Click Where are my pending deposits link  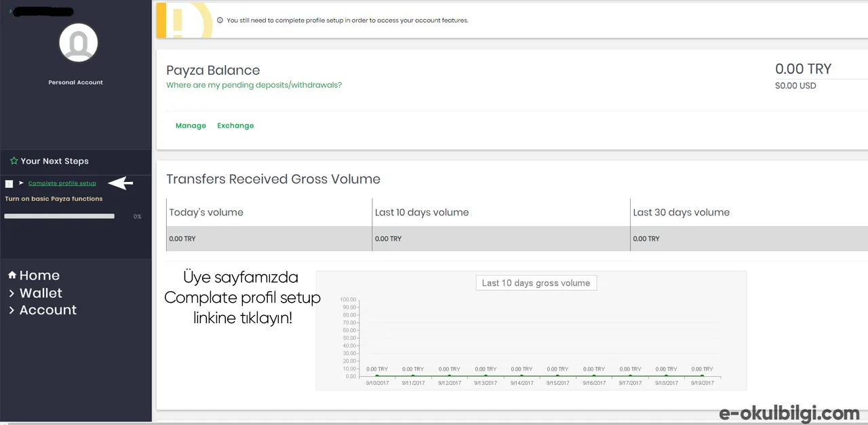pyautogui.click(x=254, y=85)
